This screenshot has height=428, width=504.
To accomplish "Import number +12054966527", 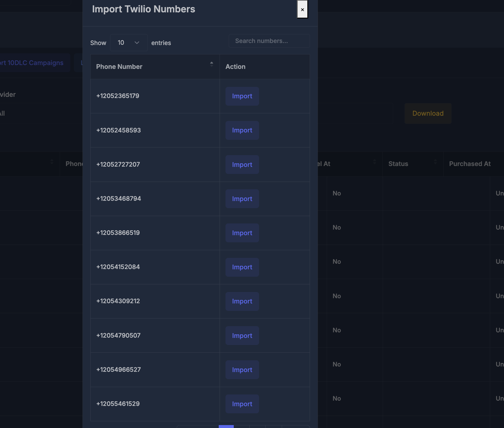I will [242, 370].
